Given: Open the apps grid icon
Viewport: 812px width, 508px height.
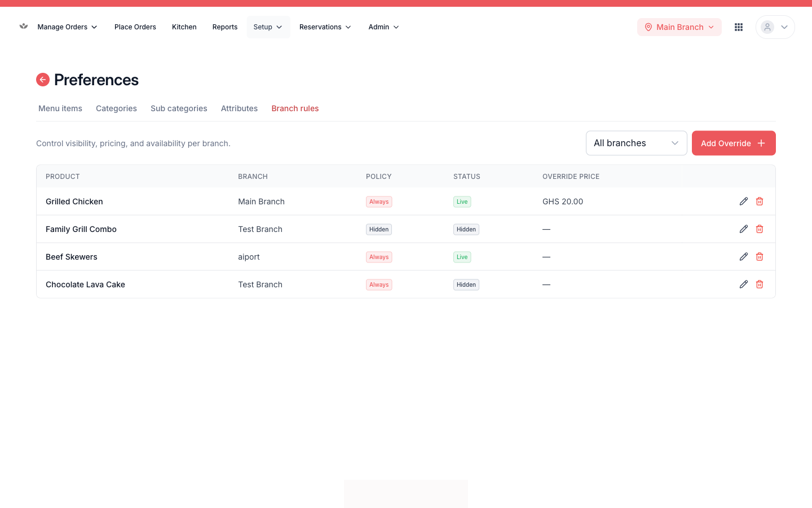Looking at the screenshot, I should click(739, 27).
